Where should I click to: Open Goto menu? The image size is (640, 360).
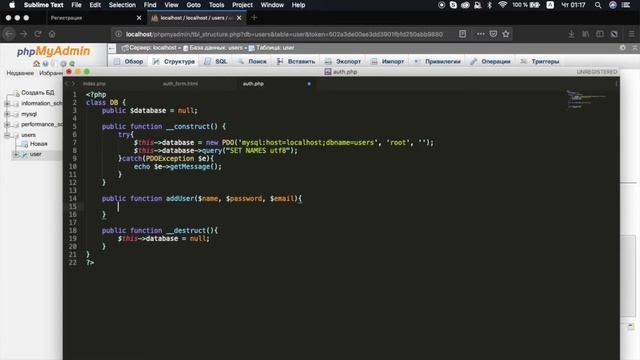point(193,5)
